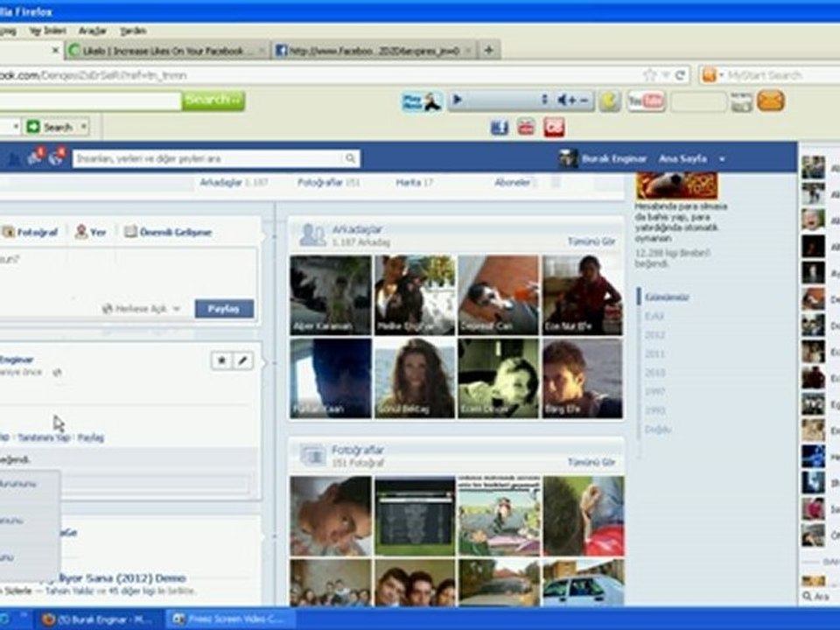Viewport: 840px width, 630px height.
Task: Start the toolbar media player play button
Action: click(x=458, y=100)
